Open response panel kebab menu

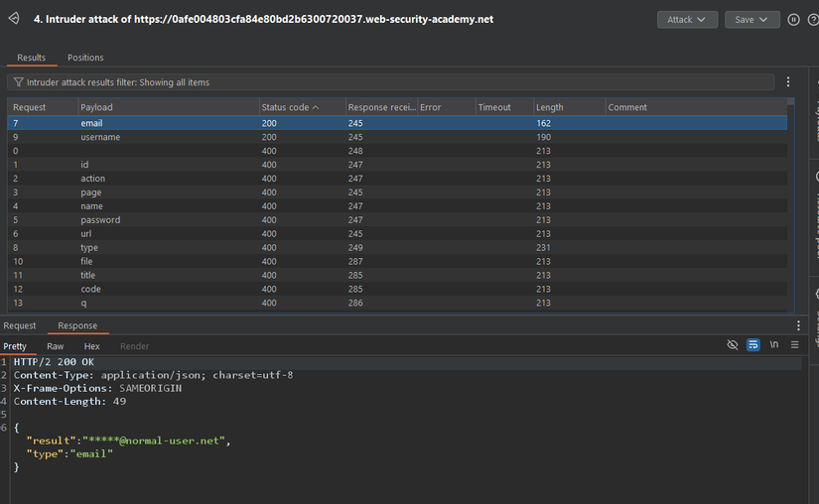coord(798,325)
